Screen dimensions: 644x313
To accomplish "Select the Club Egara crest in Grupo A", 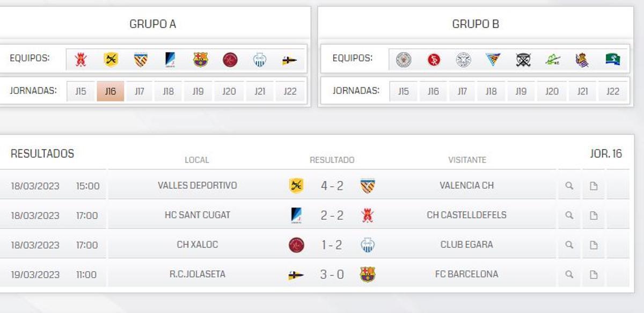I will click(259, 60).
